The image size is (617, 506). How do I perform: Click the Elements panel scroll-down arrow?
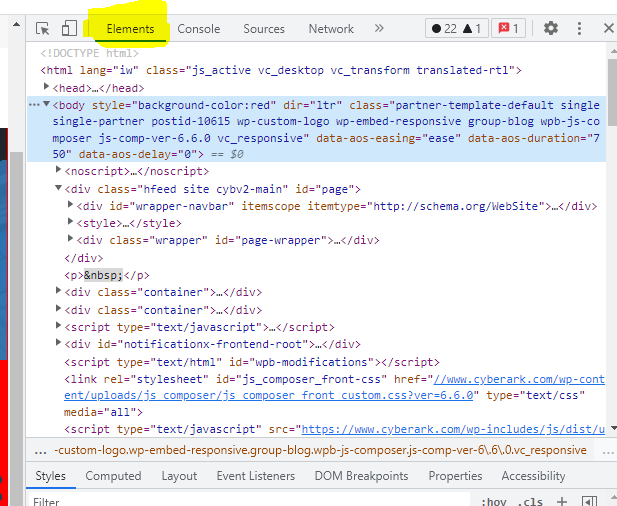(x=613, y=428)
